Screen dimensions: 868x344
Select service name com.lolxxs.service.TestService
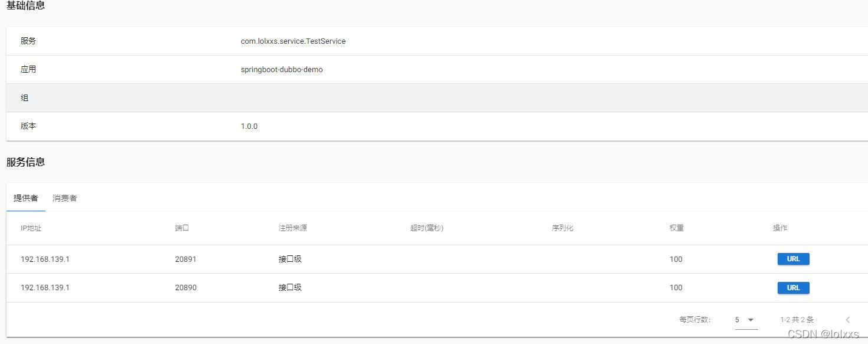click(293, 41)
